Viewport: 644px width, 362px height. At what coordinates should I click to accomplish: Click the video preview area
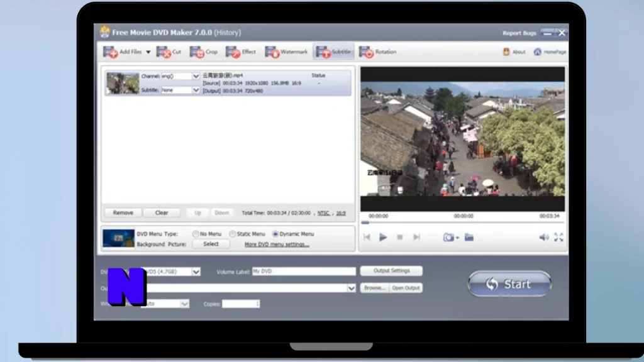(462, 139)
